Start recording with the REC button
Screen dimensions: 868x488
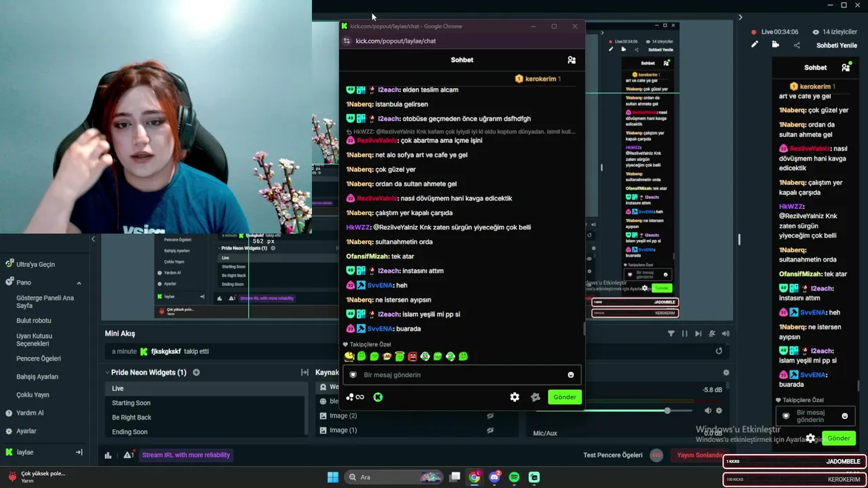[x=656, y=455]
